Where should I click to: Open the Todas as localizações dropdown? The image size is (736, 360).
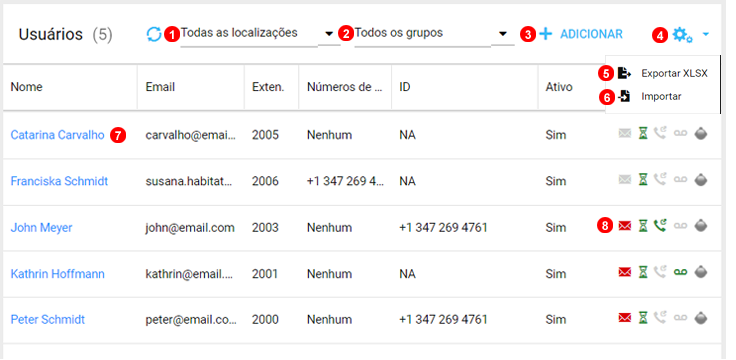(260, 34)
